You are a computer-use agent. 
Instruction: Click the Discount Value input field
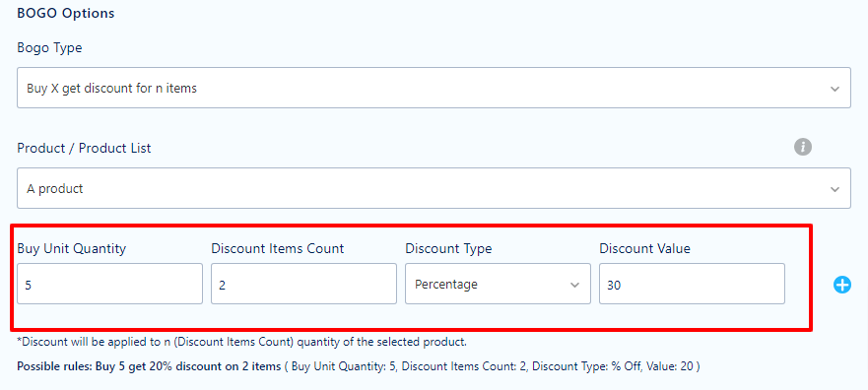(x=692, y=284)
